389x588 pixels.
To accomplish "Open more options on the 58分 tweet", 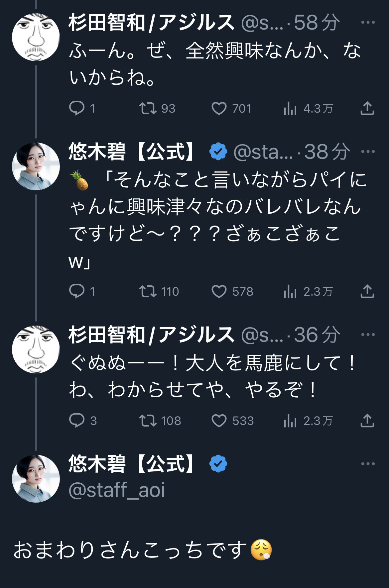I will [368, 23].
